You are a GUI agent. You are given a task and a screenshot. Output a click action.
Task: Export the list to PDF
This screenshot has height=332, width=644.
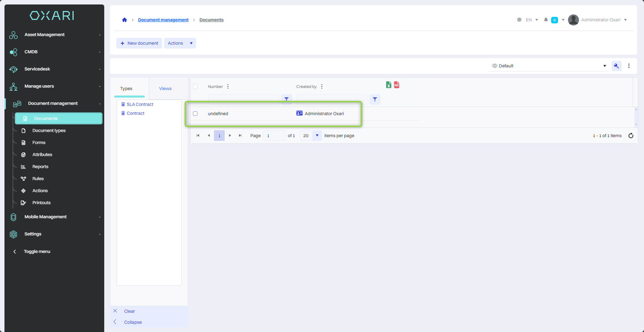[397, 85]
